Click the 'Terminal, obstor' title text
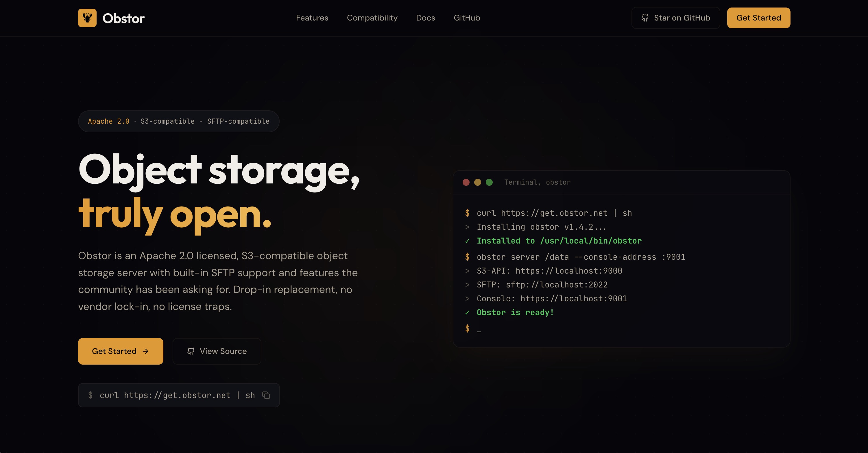The width and height of the screenshot is (868, 453). tap(537, 182)
